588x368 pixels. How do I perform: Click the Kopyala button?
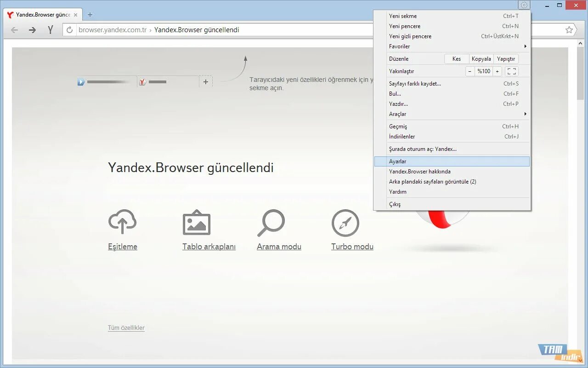[481, 59]
